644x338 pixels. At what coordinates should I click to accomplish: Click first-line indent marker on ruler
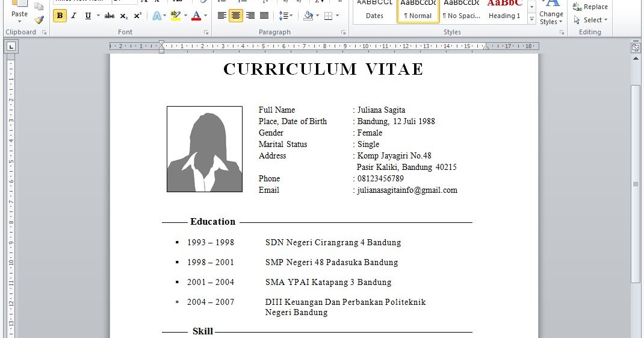point(161,43)
